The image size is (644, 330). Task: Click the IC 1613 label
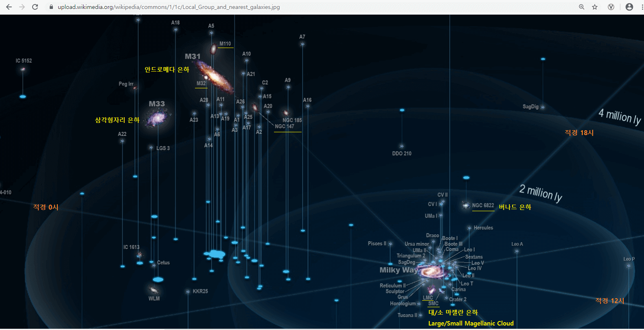[x=131, y=247]
